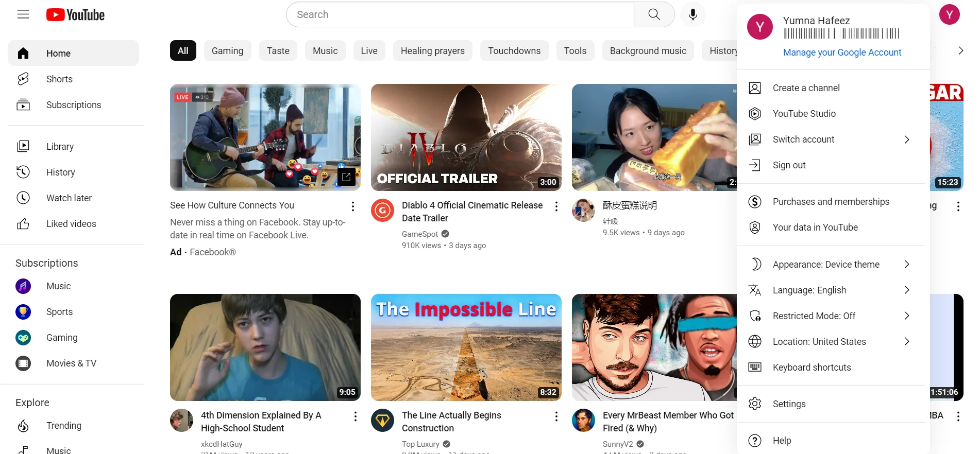Open Purchases and memberships
Viewport: 980px width, 454px height.
831,201
